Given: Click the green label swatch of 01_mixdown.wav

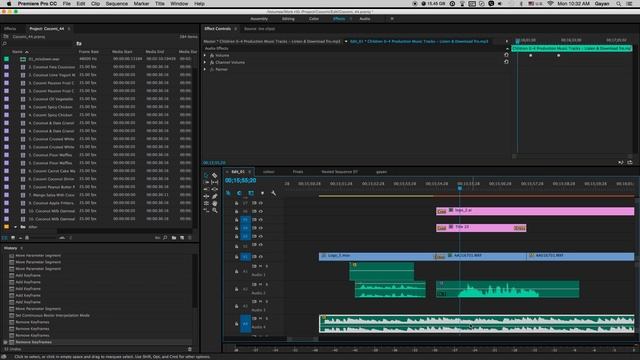Looking at the screenshot, I should (6, 59).
